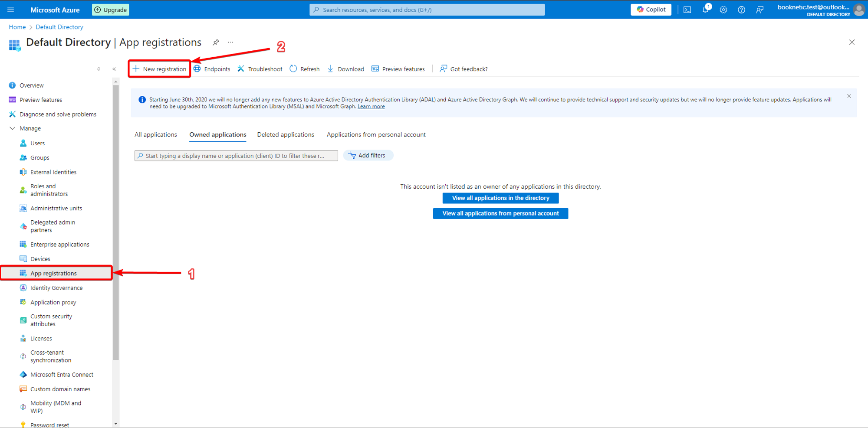Go to Home breadcrumb
Screen dimensions: 868x428
[x=17, y=27]
